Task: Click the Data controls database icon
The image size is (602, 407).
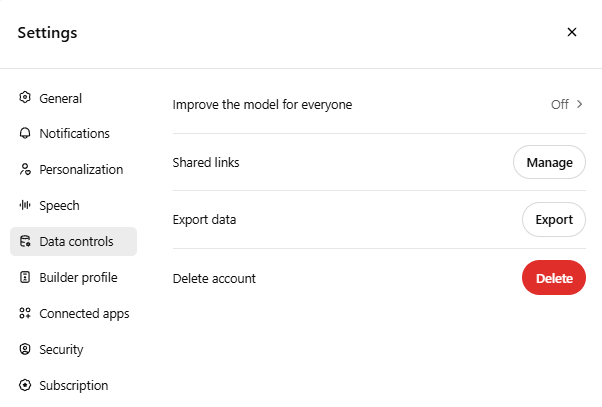Action: tap(25, 241)
